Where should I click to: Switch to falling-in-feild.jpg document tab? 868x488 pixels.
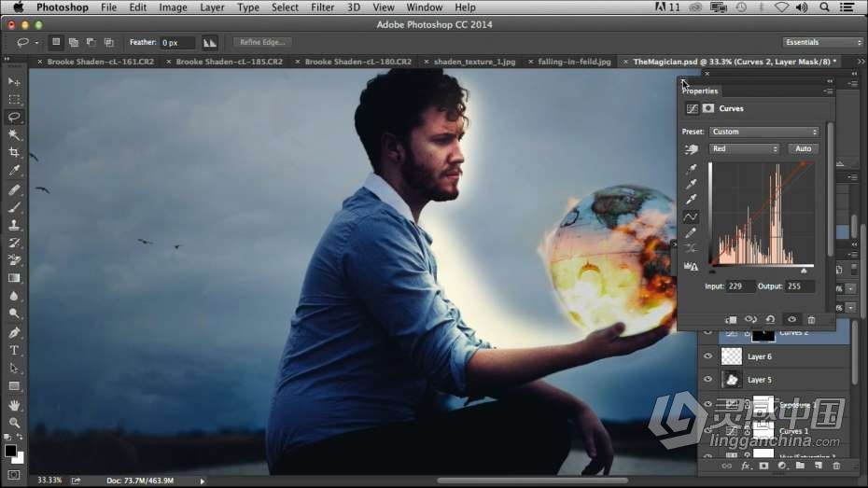coord(574,62)
